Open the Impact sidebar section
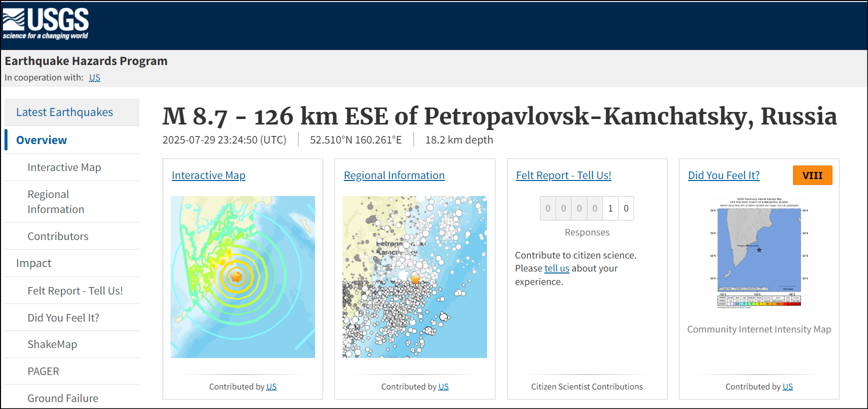 [x=33, y=263]
